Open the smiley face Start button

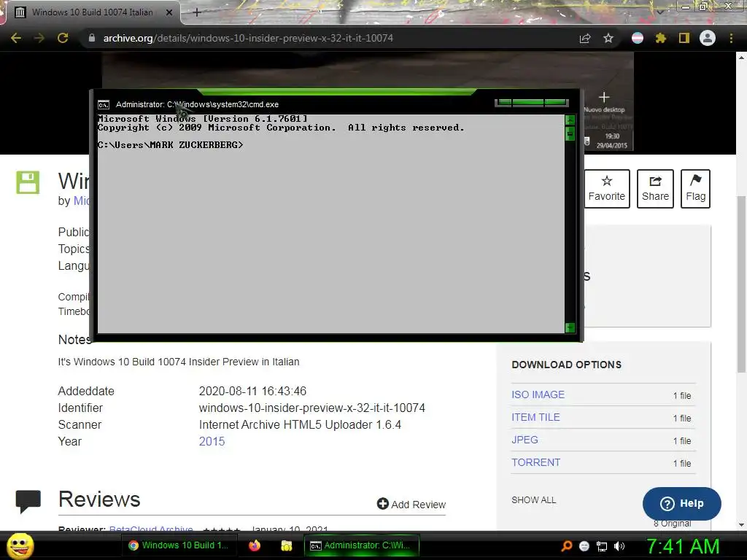point(20,546)
